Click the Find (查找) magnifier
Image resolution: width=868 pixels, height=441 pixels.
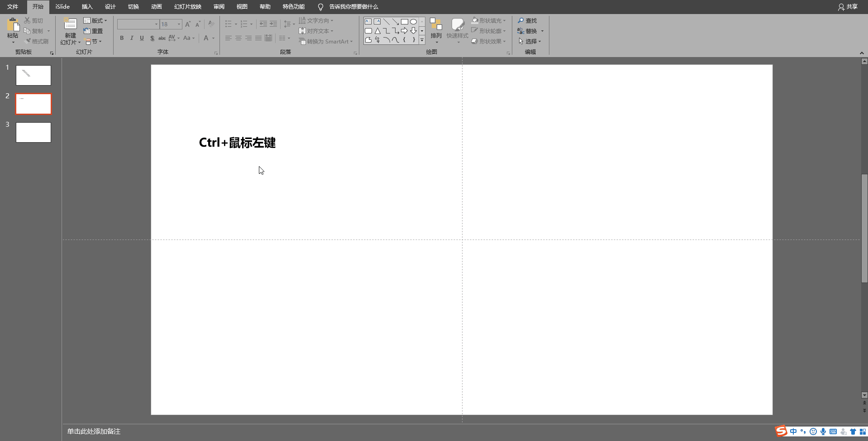click(x=527, y=21)
